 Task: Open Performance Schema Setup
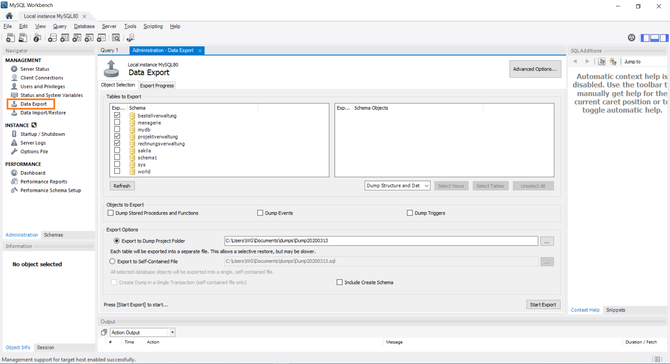(50, 191)
